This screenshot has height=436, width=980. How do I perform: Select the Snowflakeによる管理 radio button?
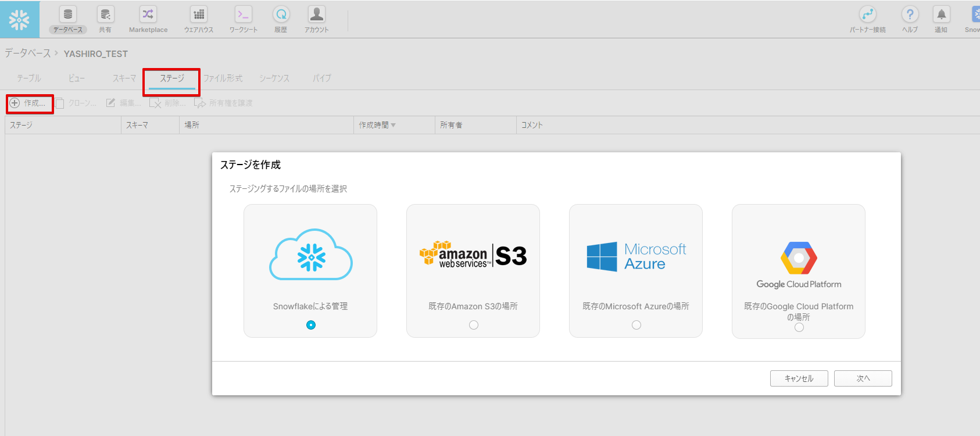311,325
